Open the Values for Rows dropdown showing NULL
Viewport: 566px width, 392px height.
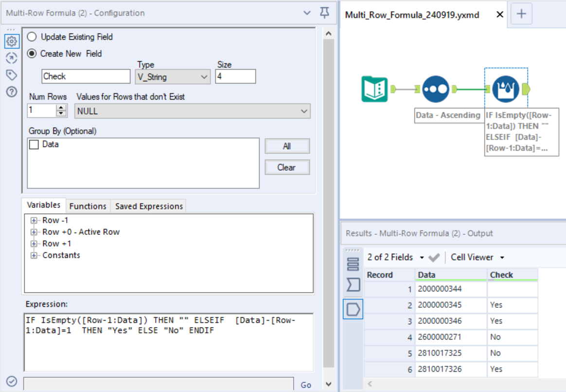point(305,111)
